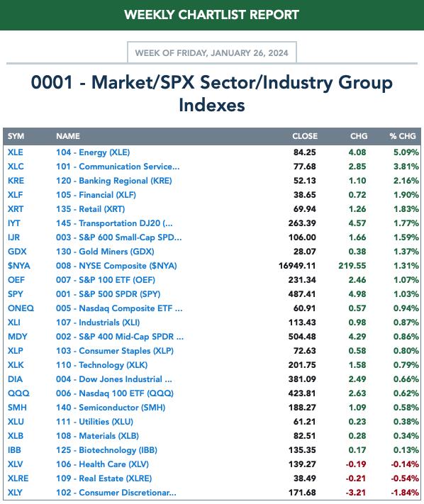This screenshot has height=504, width=424.
Task: Sort table by CLOSE column header
Action: (305, 136)
